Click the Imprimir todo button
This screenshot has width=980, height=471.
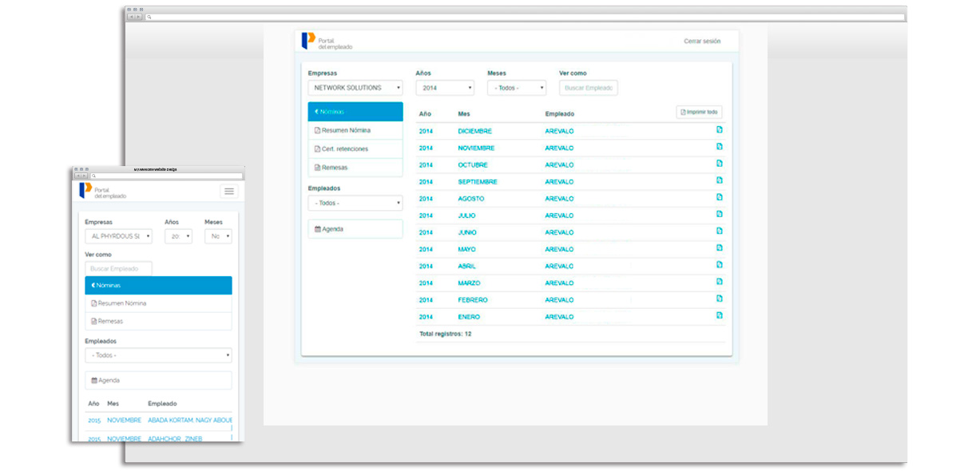pos(699,112)
